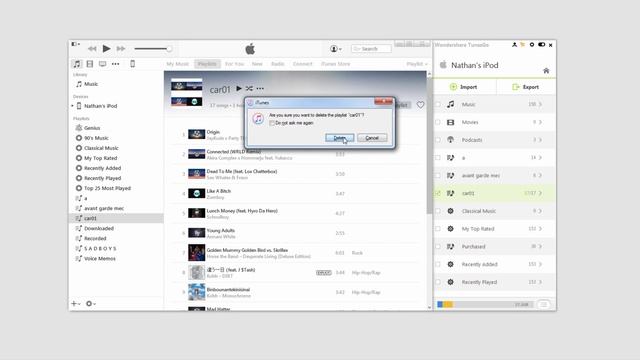
Task: Tick the Recently Added checkbox in TunesGo
Action: pos(438,264)
